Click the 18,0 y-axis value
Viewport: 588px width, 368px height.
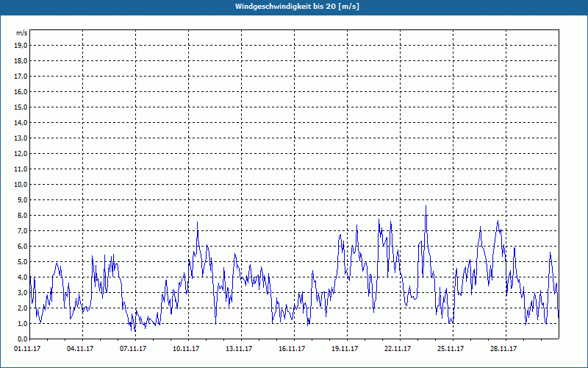tap(21, 61)
